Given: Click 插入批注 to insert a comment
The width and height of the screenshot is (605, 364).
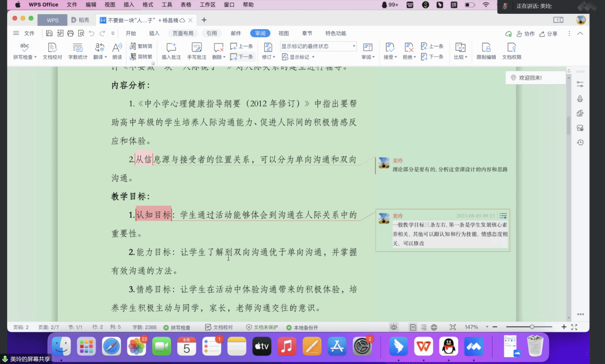Looking at the screenshot, I should pyautogui.click(x=171, y=48).
